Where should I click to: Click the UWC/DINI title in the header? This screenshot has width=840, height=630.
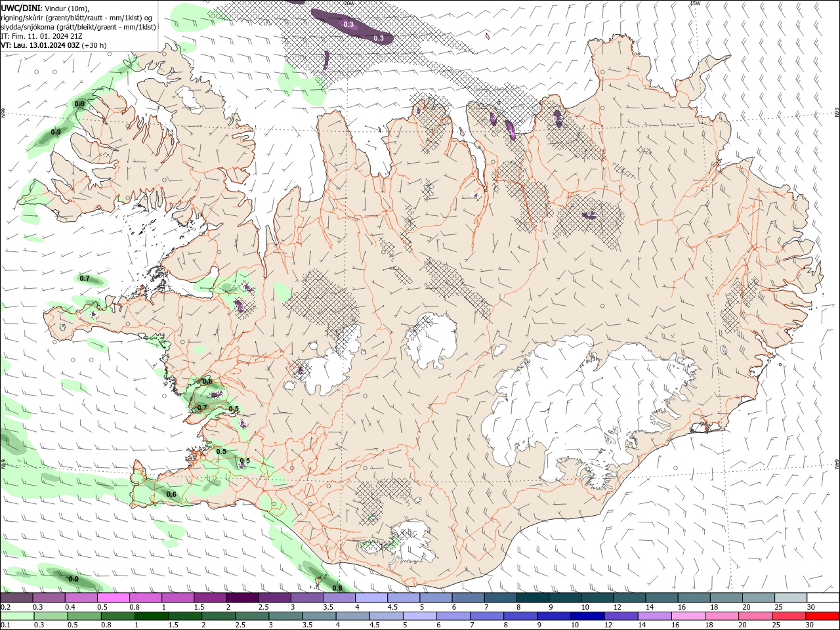pos(20,8)
